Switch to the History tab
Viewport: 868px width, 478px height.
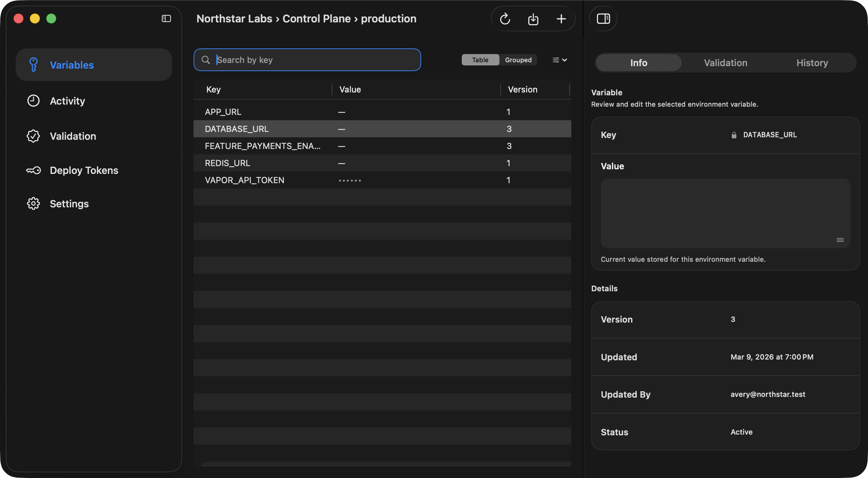pyautogui.click(x=812, y=63)
